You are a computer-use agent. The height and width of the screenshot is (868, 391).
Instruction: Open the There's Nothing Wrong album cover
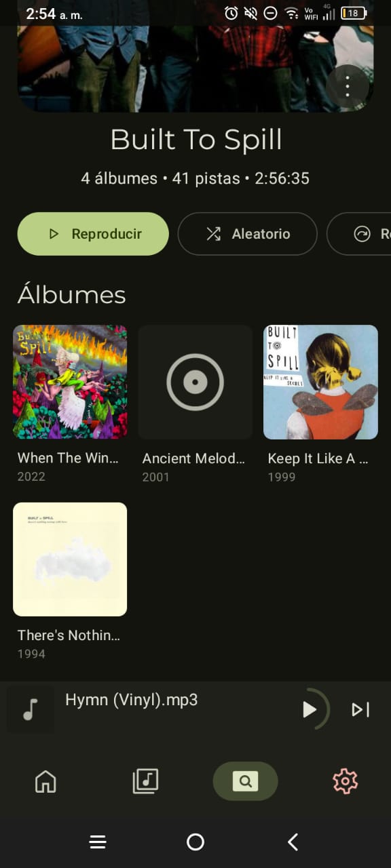click(70, 559)
